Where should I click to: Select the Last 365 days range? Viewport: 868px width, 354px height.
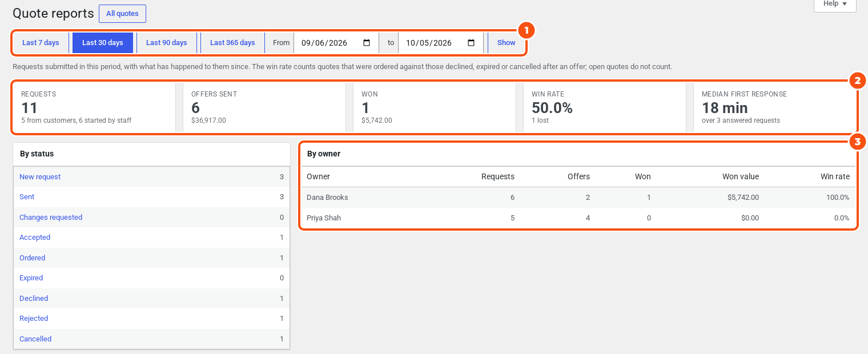coord(232,43)
